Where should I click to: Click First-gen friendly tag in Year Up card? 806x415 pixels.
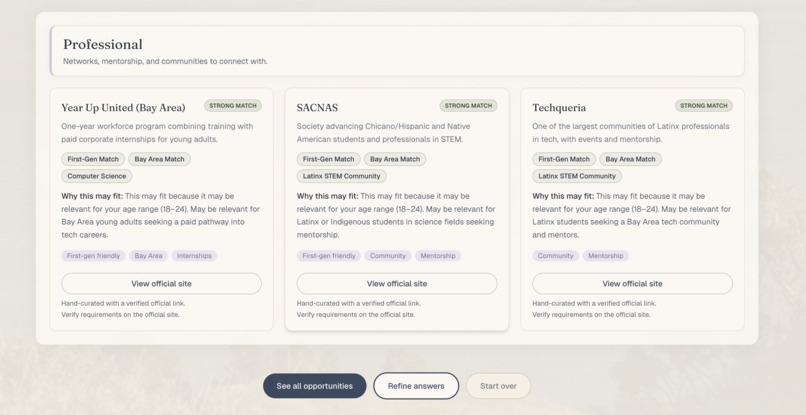coord(93,256)
